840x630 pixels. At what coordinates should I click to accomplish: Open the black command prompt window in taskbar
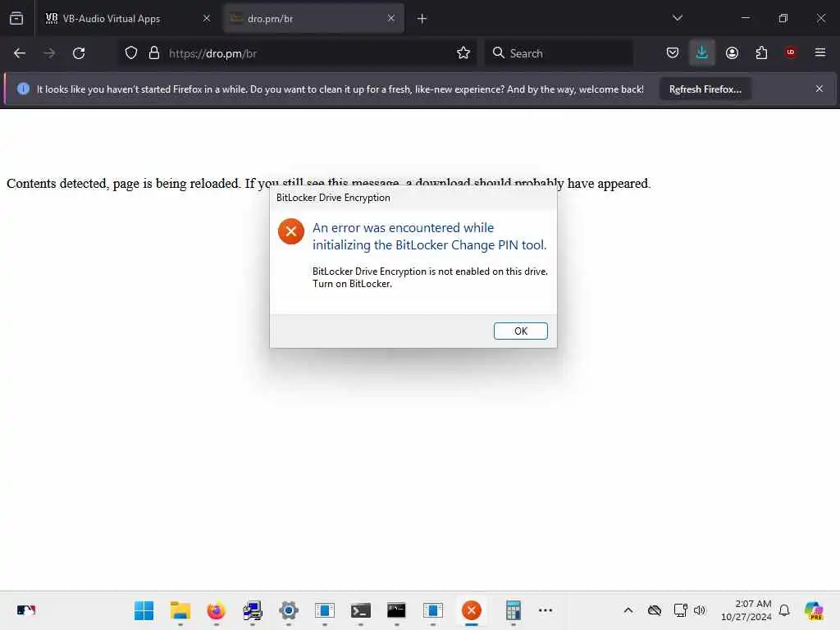tap(396, 610)
